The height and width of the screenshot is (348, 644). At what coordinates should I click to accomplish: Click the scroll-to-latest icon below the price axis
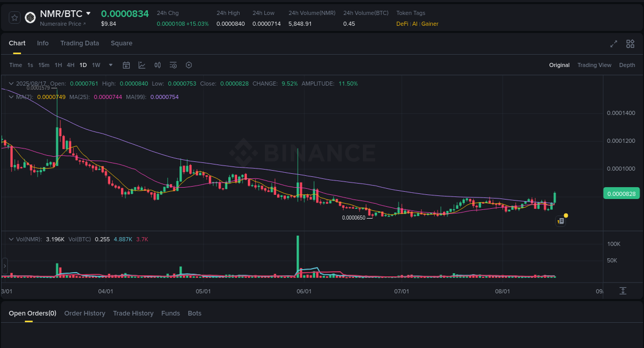[622, 291]
